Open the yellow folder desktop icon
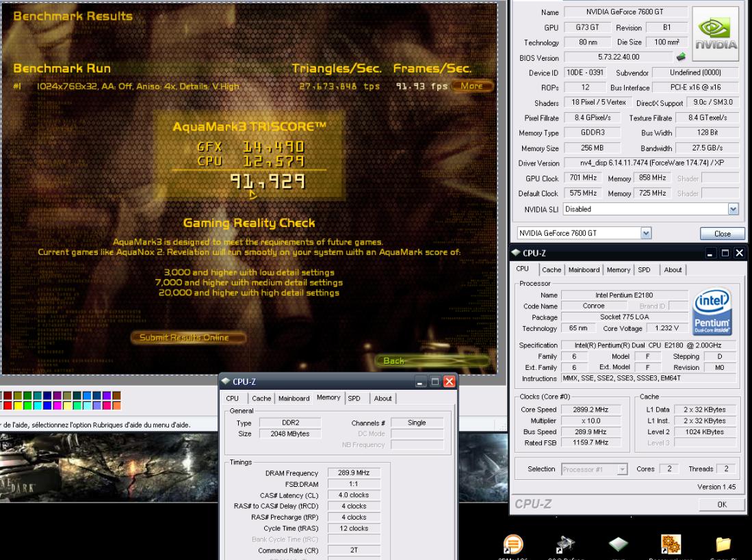 pos(723,545)
